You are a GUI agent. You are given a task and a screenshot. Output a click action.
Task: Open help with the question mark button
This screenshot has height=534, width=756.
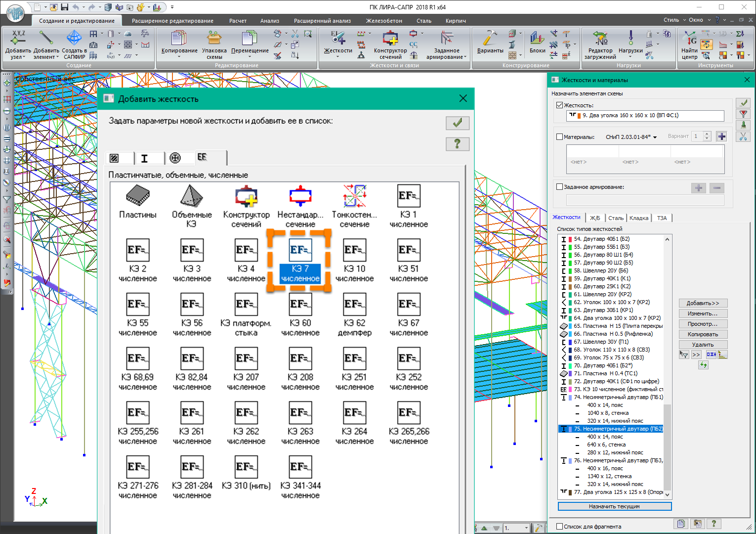[457, 144]
